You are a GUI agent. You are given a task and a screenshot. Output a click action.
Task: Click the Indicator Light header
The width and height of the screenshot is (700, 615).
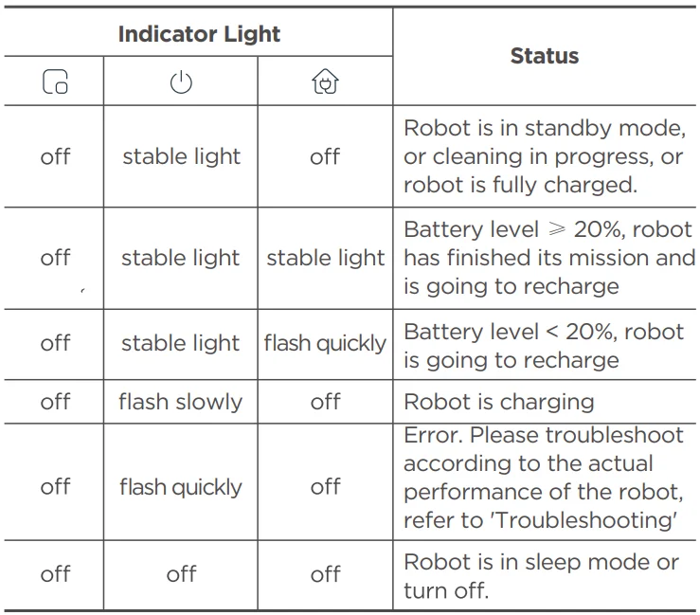199,34
